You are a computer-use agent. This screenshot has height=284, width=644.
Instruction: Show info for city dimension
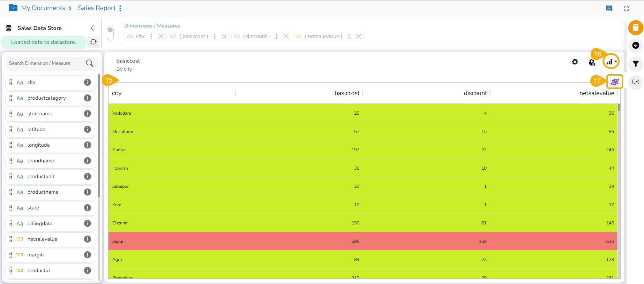pyautogui.click(x=88, y=82)
